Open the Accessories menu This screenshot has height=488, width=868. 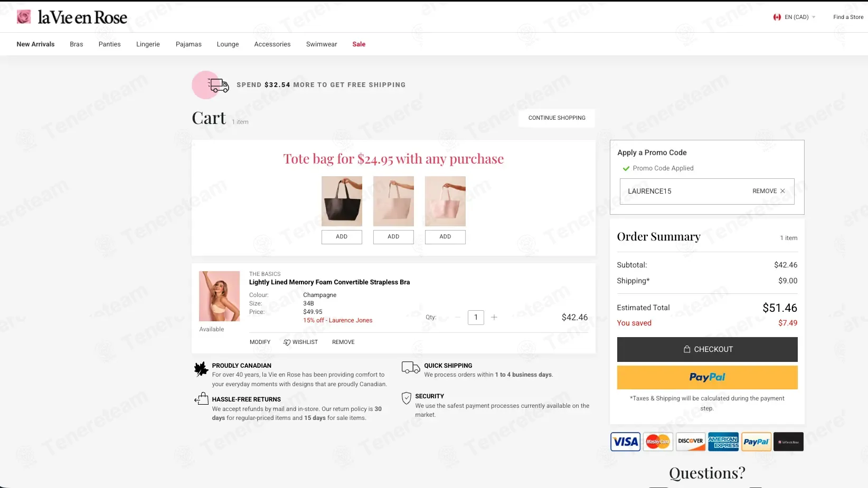(x=272, y=44)
